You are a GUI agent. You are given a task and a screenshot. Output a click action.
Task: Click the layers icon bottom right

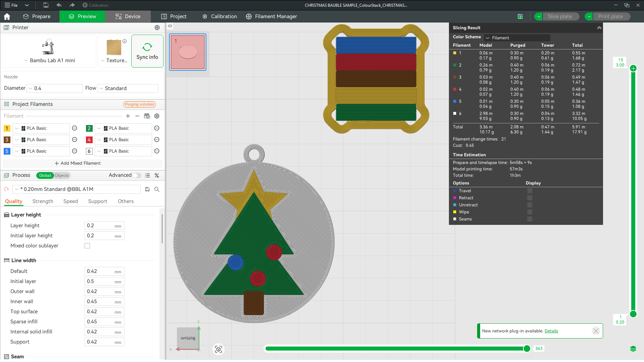(633, 349)
